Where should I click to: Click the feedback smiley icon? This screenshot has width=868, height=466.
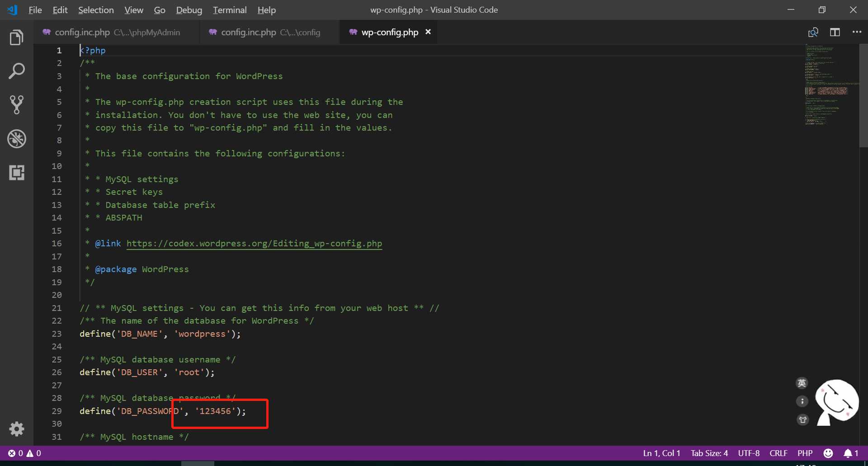(x=828, y=453)
